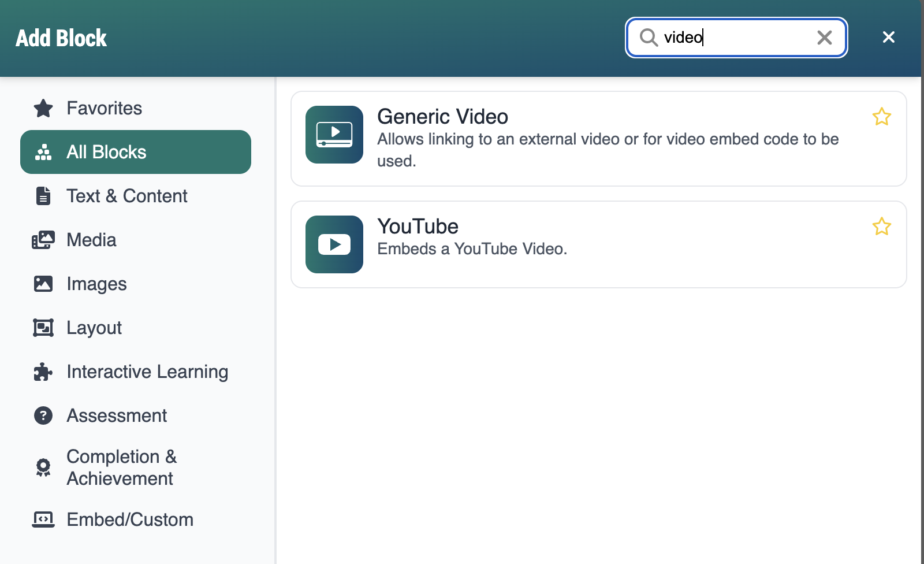Click 'Embeds a YouTube Video.' description
The height and width of the screenshot is (564, 924).
[x=472, y=248]
